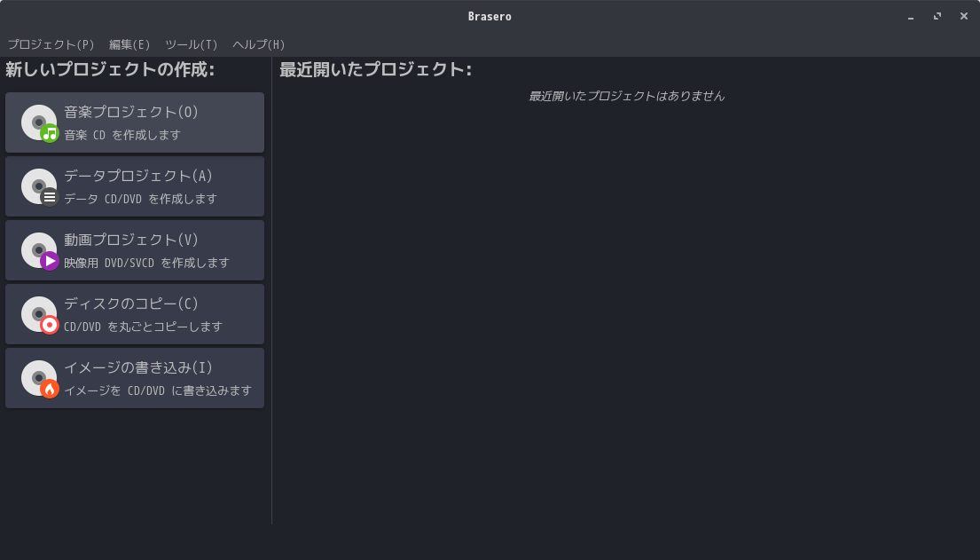Start a データプロジェクト(A) data disc project
980x560 pixels.
click(x=135, y=186)
